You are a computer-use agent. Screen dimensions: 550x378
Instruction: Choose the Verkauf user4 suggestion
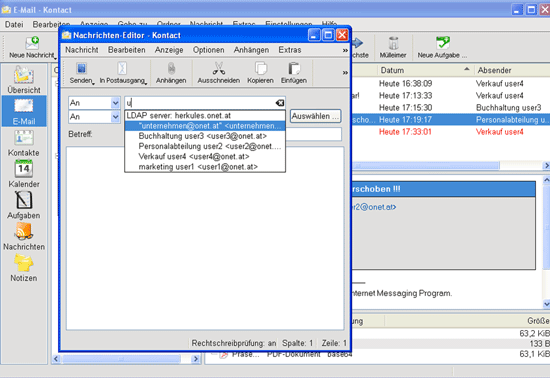pyautogui.click(x=205, y=156)
